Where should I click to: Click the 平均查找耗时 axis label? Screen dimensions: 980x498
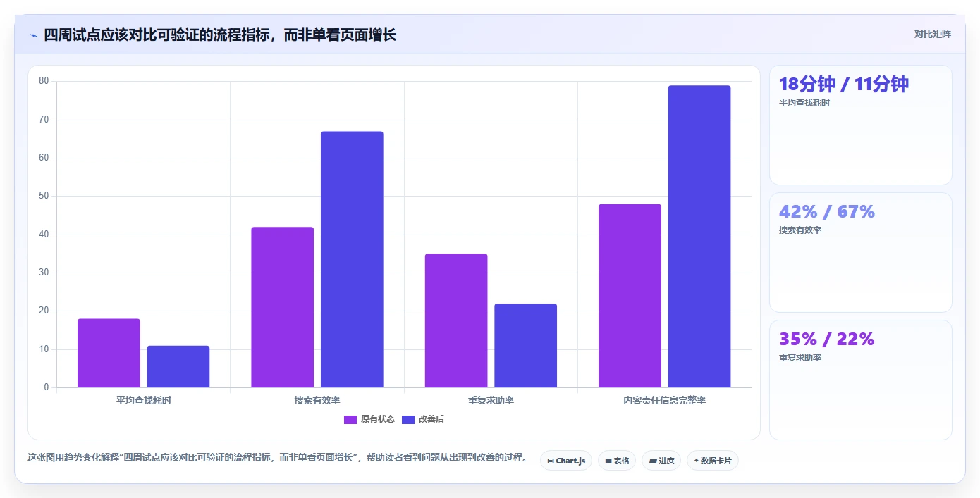(x=144, y=400)
